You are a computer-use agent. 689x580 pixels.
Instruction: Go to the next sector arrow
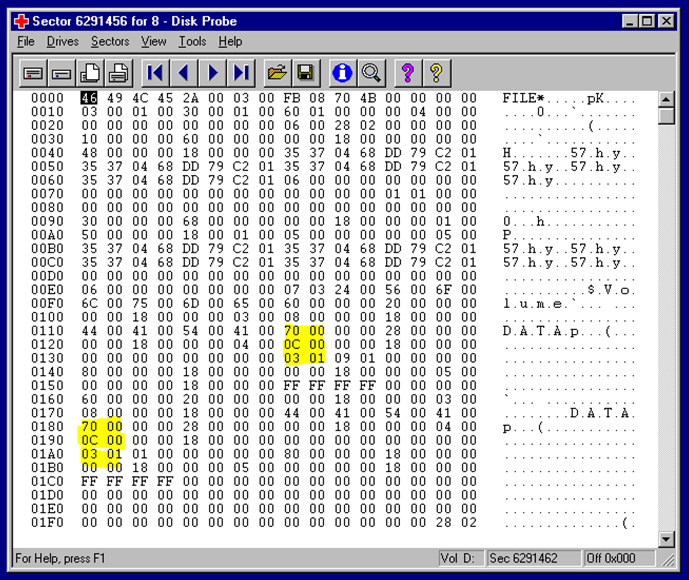tap(212, 73)
